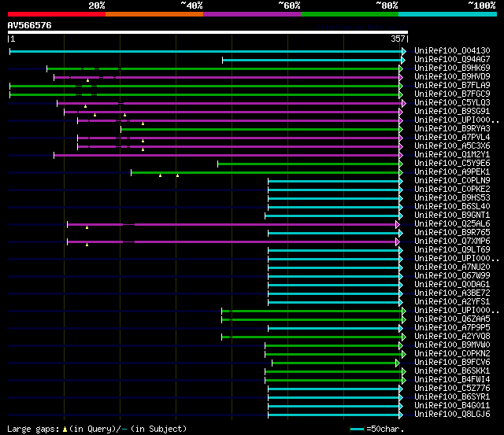
Task: Select the UniRef100_A7P9P5 label
Action: tap(452, 328)
